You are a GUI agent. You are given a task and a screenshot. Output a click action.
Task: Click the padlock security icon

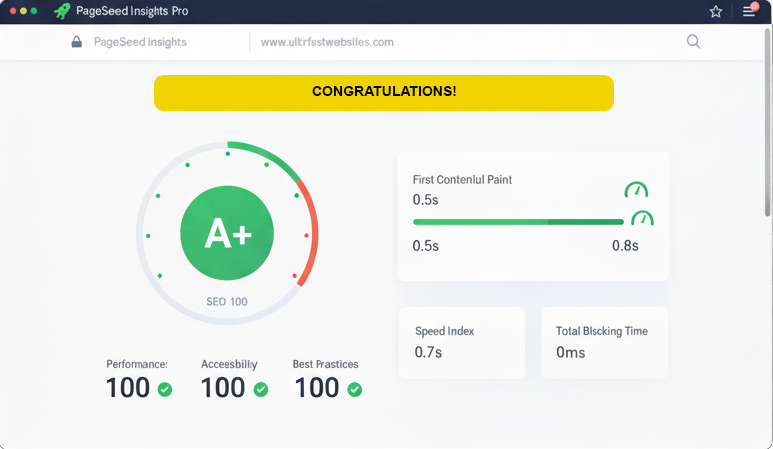[x=76, y=42]
